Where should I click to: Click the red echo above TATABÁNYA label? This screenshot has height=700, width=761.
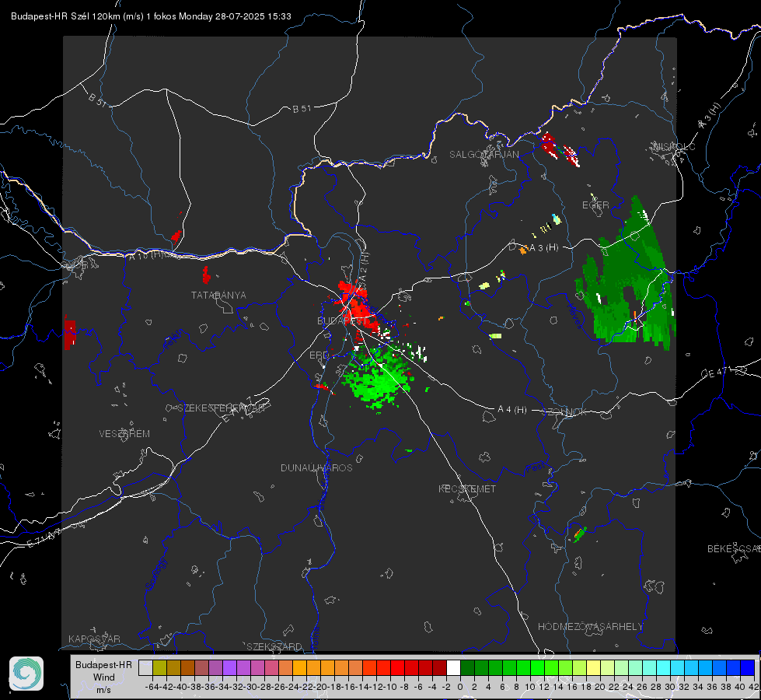tap(206, 275)
